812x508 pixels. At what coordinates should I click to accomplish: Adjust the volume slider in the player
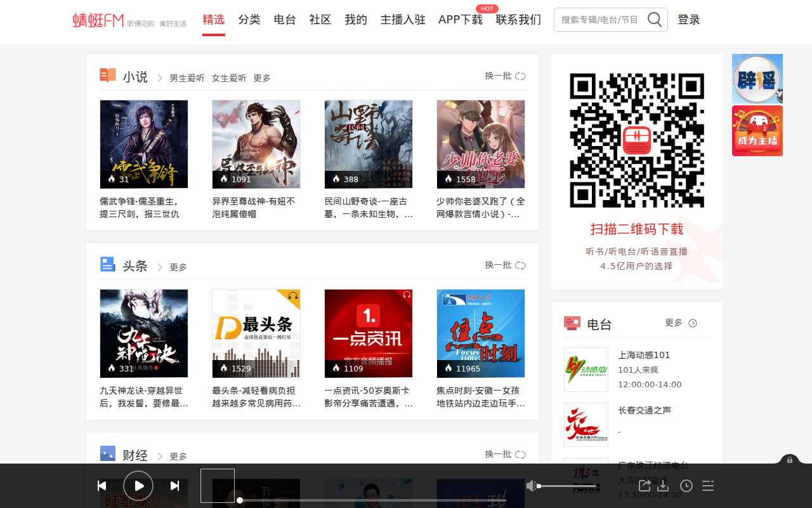568,485
